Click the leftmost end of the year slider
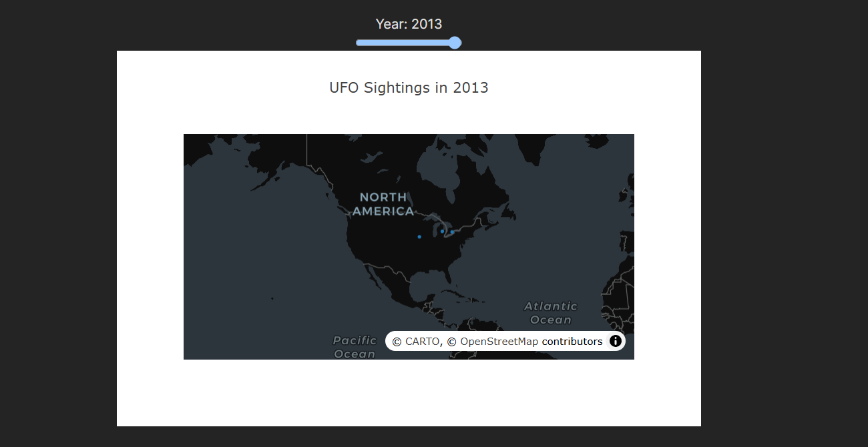 click(359, 42)
